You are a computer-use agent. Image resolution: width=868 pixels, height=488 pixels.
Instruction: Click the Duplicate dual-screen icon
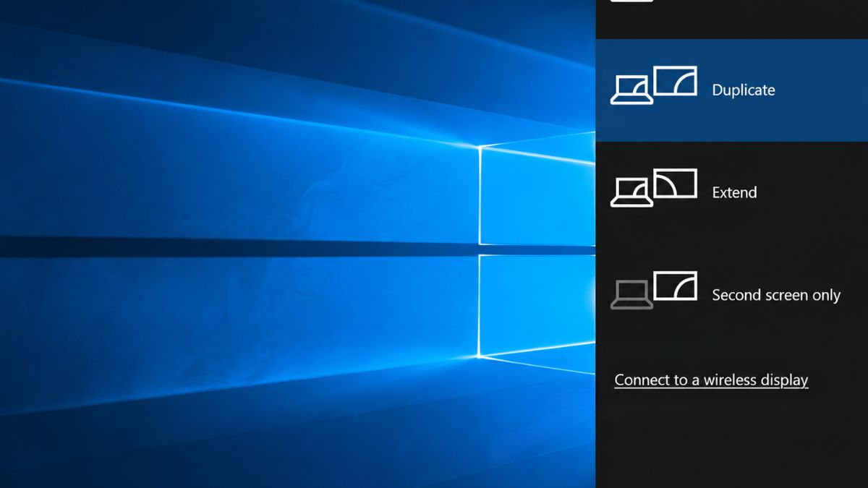654,85
